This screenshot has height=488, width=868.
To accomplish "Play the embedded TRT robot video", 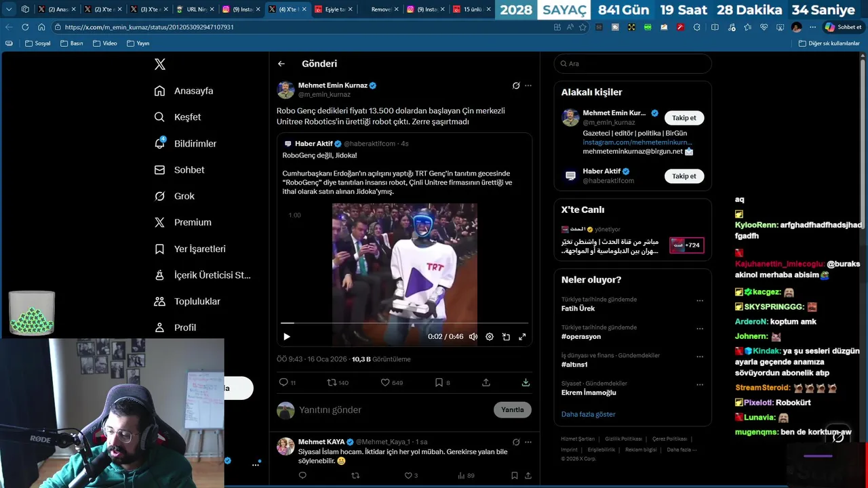I will coord(287,336).
